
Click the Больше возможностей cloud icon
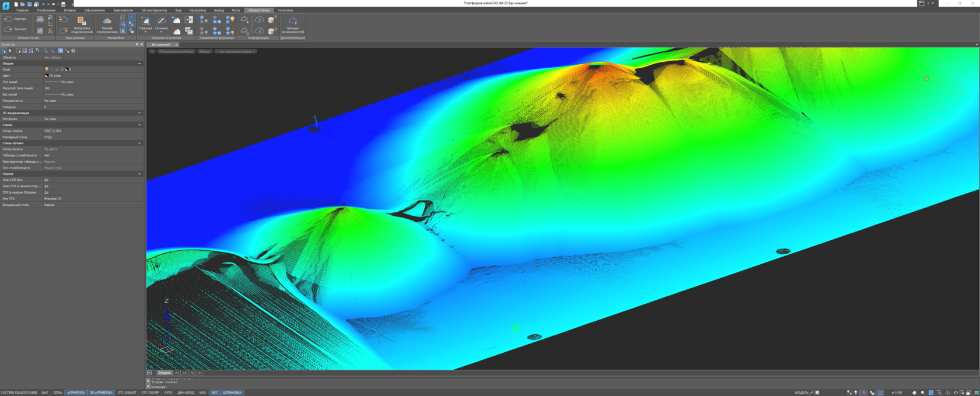(x=293, y=24)
